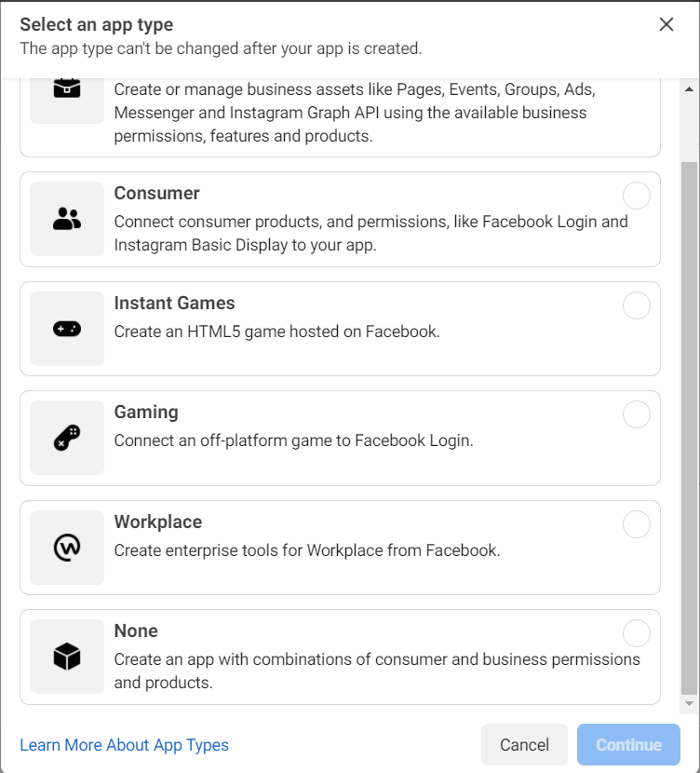
Task: Select the Gaming radio button
Action: [636, 414]
